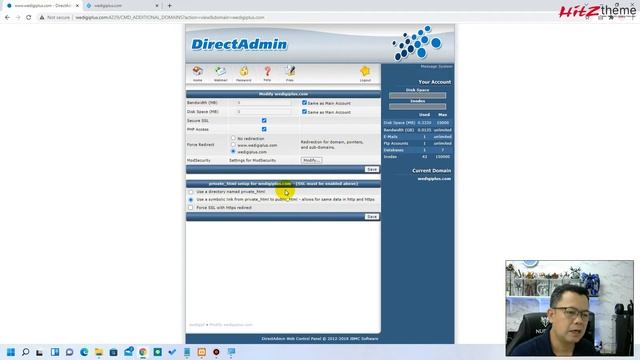This screenshot has width=640, height=360.
Task: Open the Webmail icon in toolbar
Action: 220,72
